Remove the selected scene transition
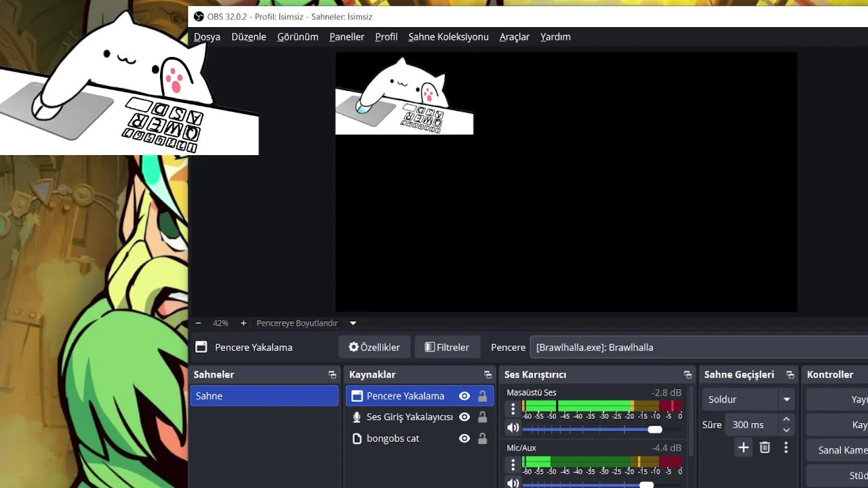This screenshot has width=868, height=488. pos(765,447)
